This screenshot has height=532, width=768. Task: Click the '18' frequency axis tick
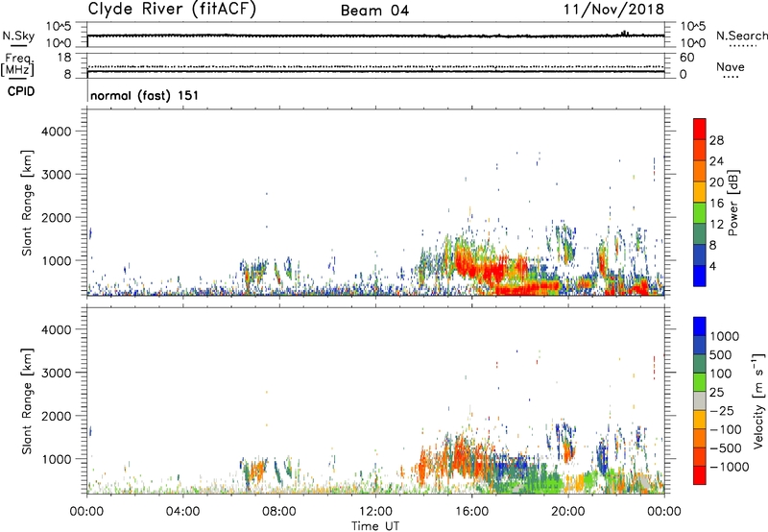point(63,58)
